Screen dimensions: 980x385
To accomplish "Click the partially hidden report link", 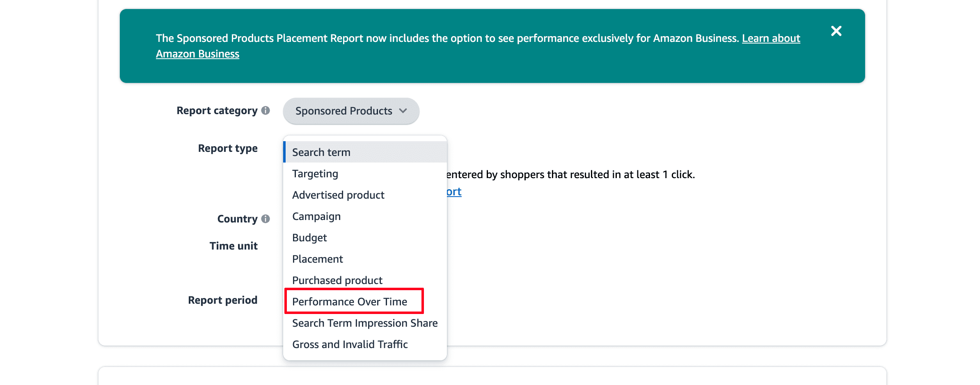I will pyautogui.click(x=453, y=191).
